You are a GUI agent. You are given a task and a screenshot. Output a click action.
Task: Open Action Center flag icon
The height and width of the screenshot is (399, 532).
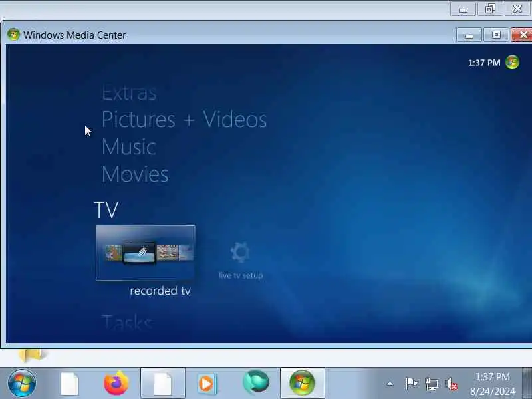[412, 384]
